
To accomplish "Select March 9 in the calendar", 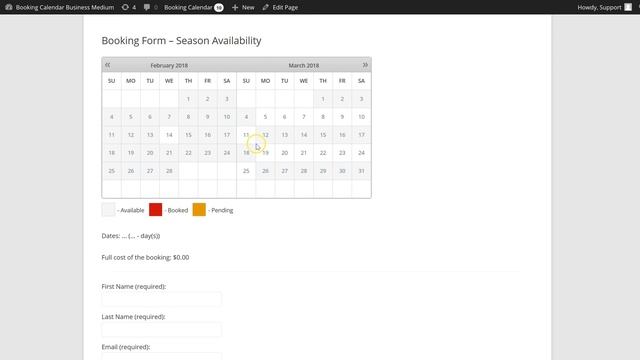I will point(342,117).
